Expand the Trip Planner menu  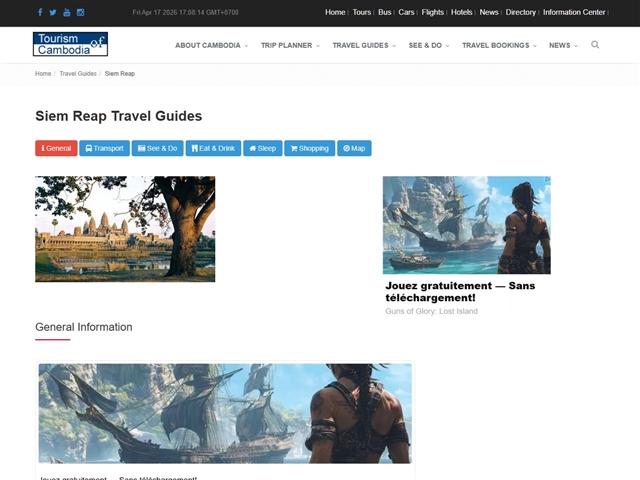coord(290,45)
